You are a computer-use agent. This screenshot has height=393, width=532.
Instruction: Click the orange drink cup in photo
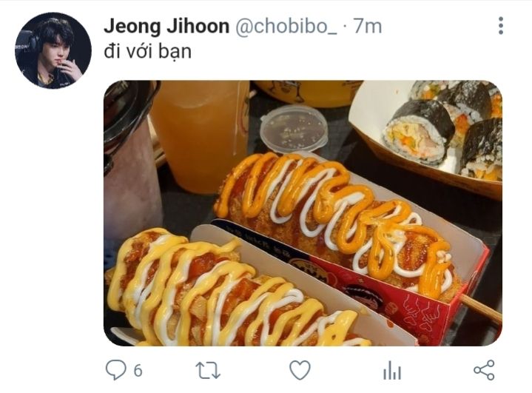pyautogui.click(x=201, y=135)
